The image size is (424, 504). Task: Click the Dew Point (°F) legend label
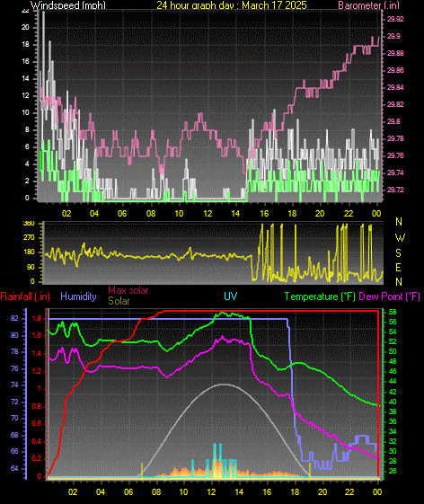[389, 296]
